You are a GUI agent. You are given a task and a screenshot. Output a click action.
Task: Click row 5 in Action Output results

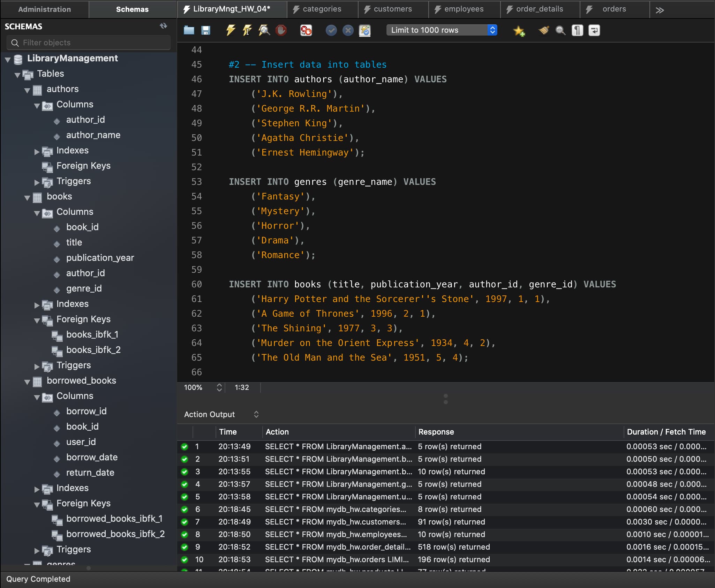tap(445, 498)
